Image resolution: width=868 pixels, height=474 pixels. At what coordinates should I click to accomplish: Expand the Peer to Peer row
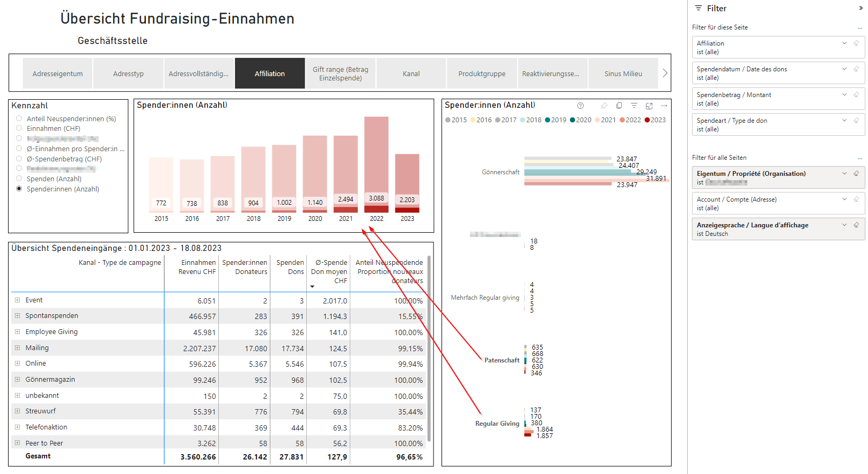(x=17, y=443)
